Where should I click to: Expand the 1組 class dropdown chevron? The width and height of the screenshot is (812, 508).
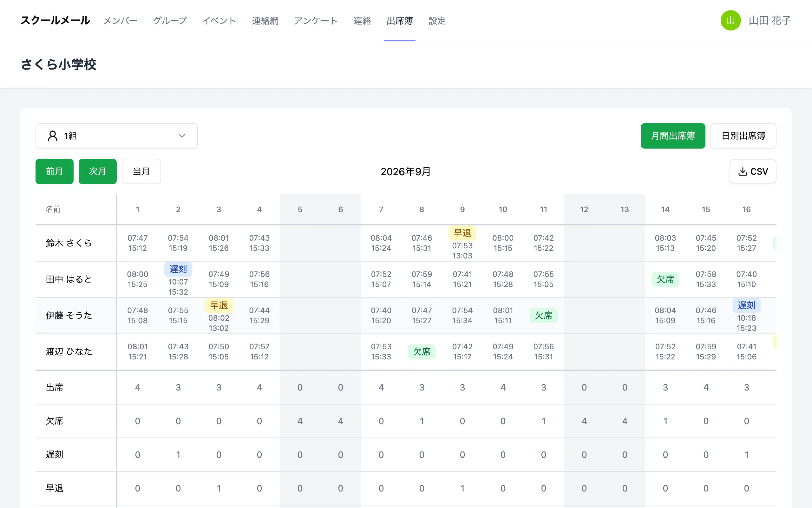(182, 136)
